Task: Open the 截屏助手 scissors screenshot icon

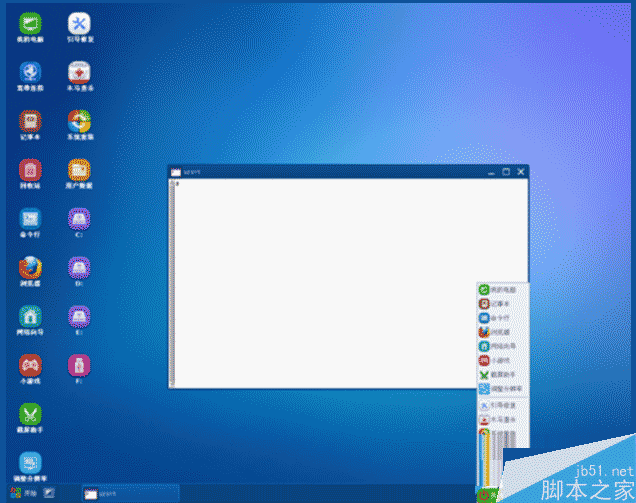Action: point(31,413)
